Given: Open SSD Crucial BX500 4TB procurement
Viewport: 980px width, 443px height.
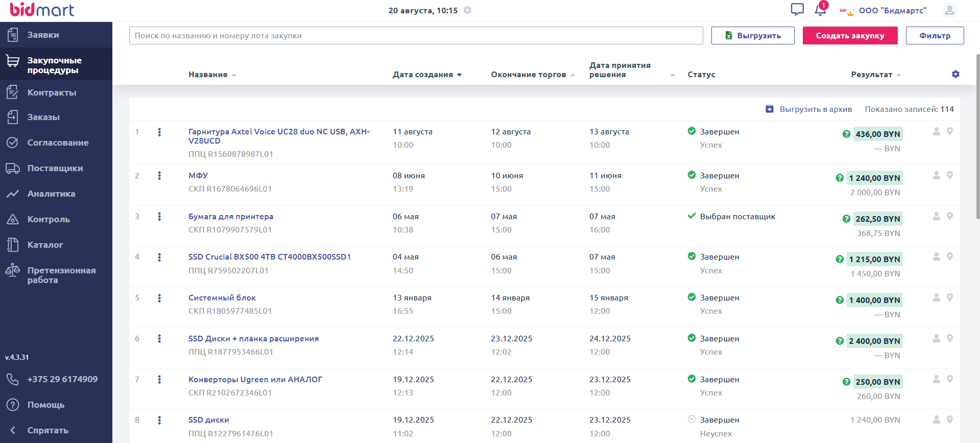Looking at the screenshot, I should click(270, 257).
